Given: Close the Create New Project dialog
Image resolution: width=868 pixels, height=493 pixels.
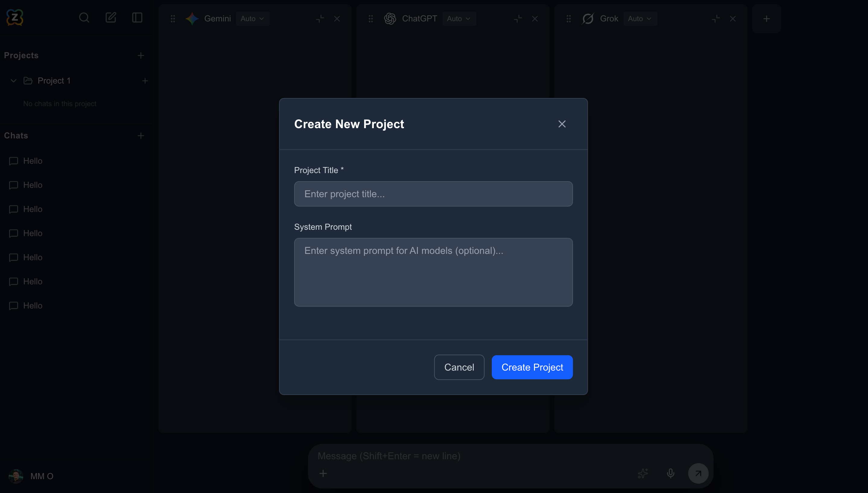Looking at the screenshot, I should coord(562,124).
